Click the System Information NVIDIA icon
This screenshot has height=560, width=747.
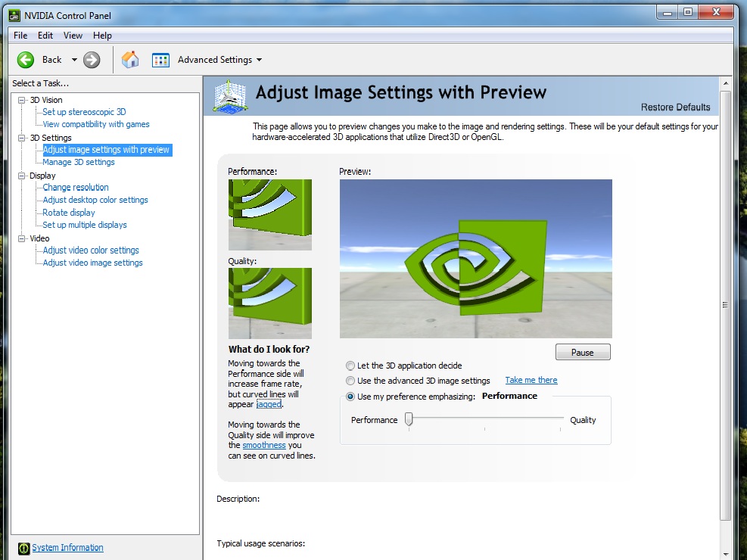coord(23,548)
